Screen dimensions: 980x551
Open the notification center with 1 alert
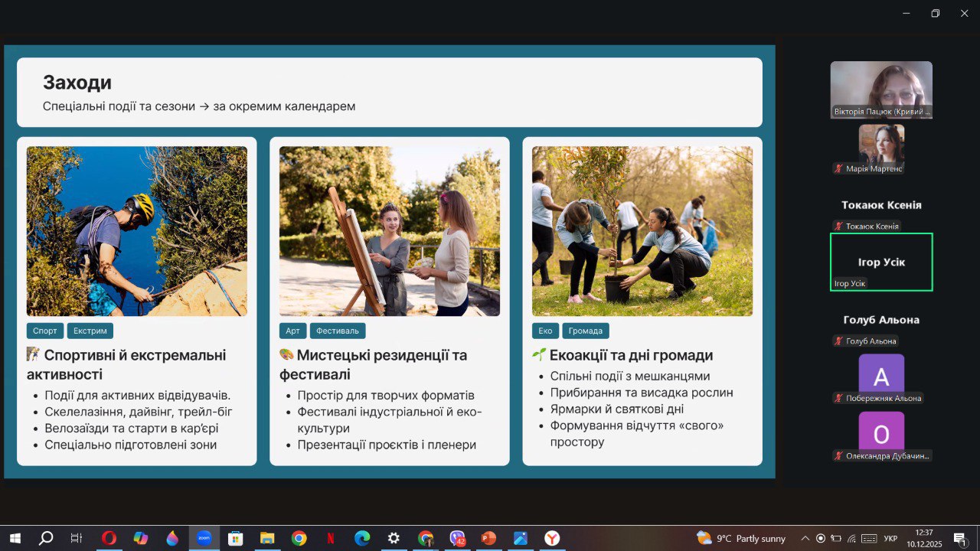tap(959, 538)
